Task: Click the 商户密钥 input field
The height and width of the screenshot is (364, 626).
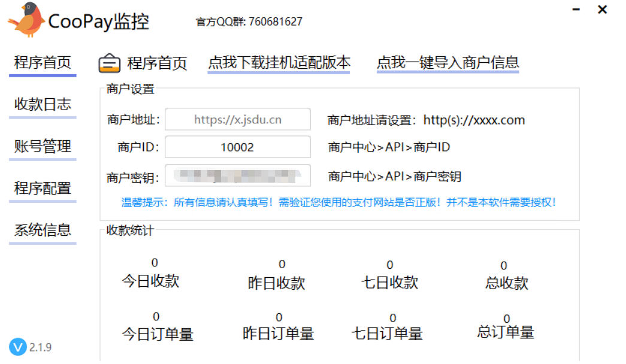Action: [238, 176]
